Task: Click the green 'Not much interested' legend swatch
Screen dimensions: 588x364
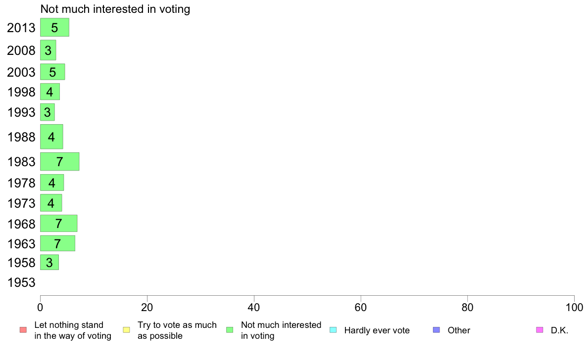Action: pyautogui.click(x=230, y=330)
